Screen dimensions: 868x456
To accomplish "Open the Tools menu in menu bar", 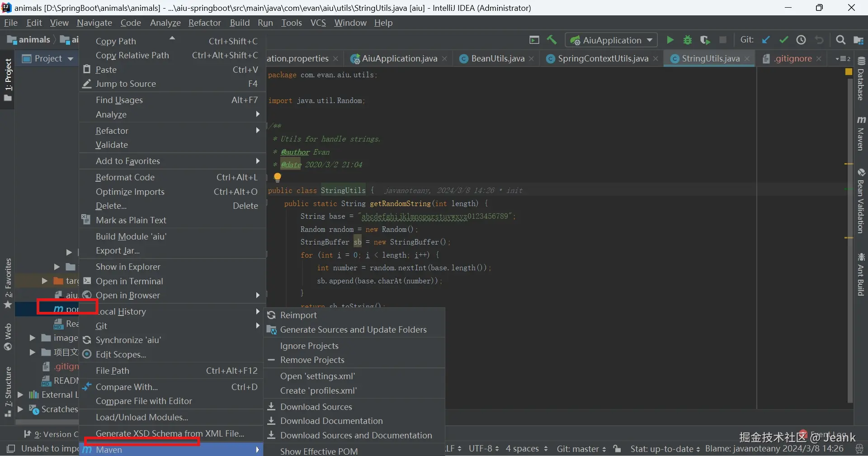I will (x=292, y=23).
